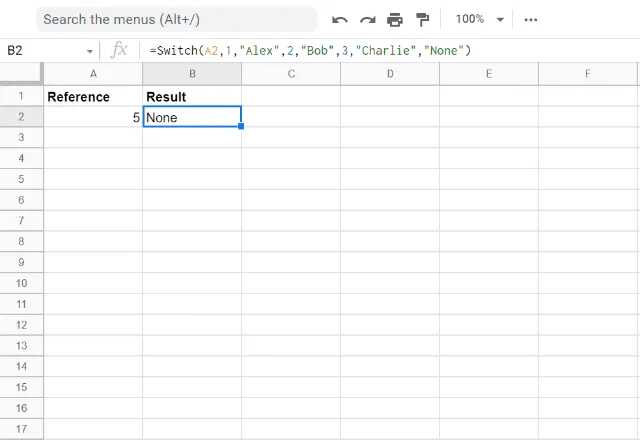This screenshot has width=640, height=440.
Task: Click the undo arrow icon
Action: click(340, 19)
